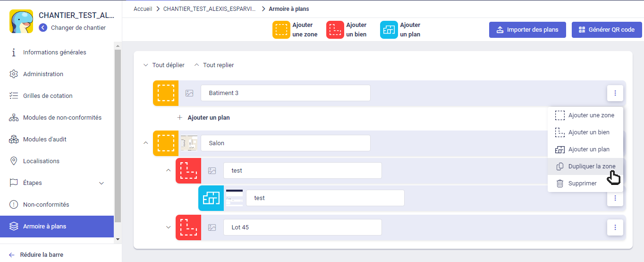
Task: Click the back arrow next to Changer de chantier
Action: pos(43,27)
